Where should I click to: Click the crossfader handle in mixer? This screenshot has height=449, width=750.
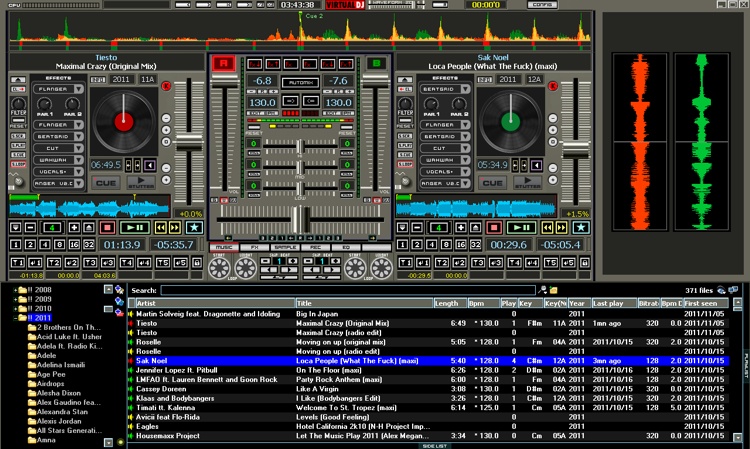tap(300, 219)
